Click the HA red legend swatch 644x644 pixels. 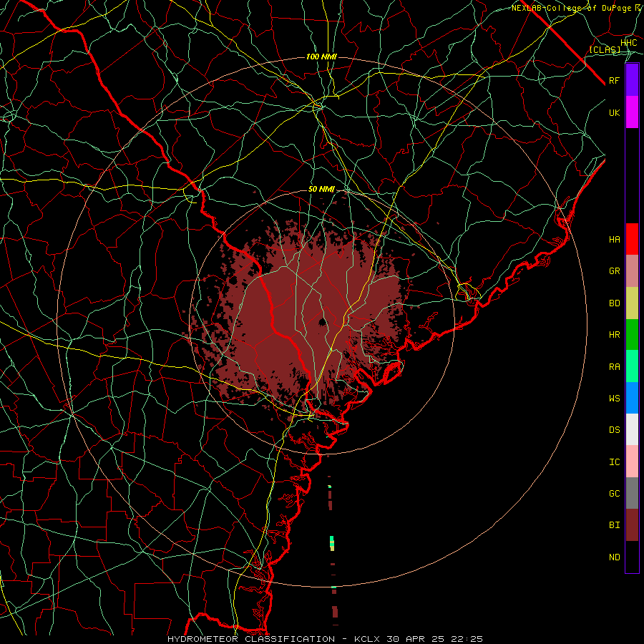coord(632,239)
